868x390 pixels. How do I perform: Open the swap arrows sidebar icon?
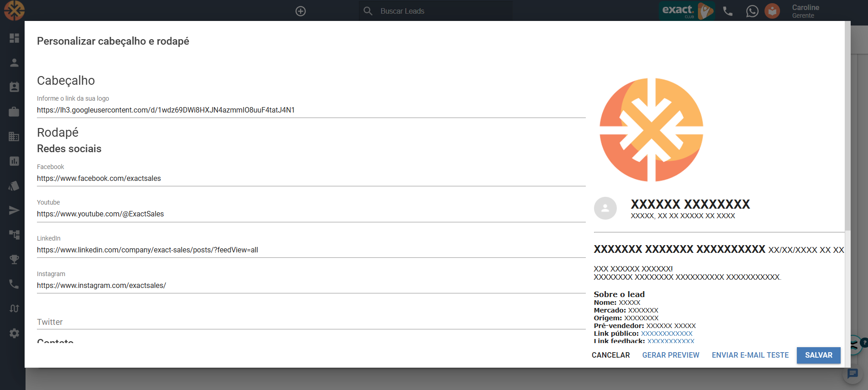[14, 308]
